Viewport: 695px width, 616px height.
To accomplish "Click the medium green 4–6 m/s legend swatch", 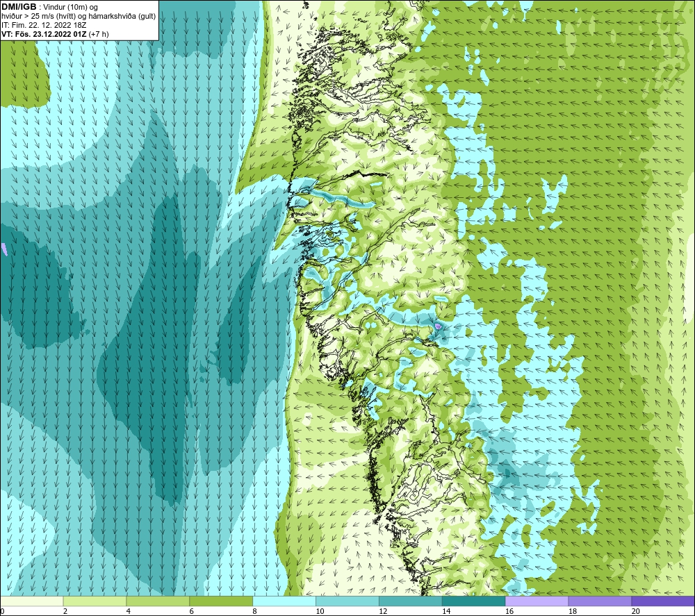I will coord(158,601).
